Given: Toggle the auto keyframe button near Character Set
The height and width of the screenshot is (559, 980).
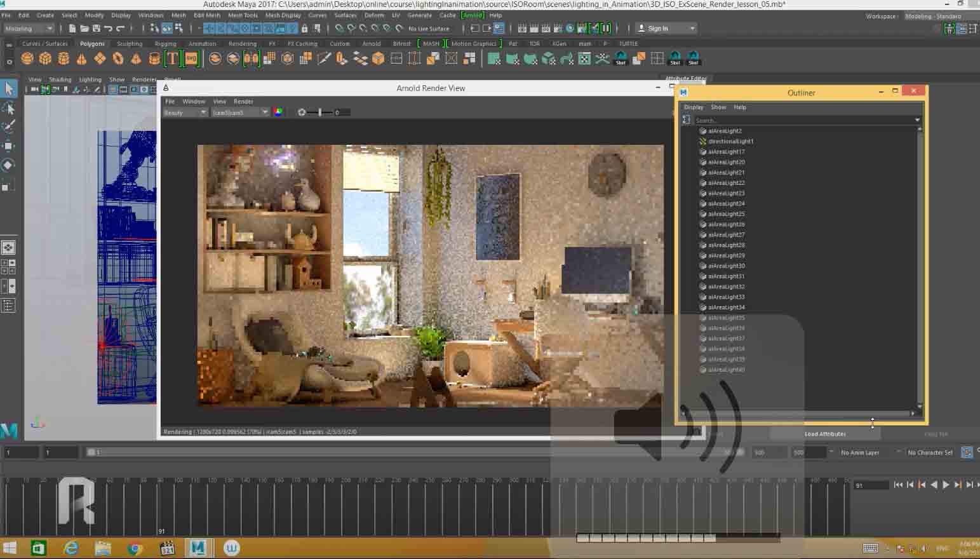Looking at the screenshot, I should (967, 452).
